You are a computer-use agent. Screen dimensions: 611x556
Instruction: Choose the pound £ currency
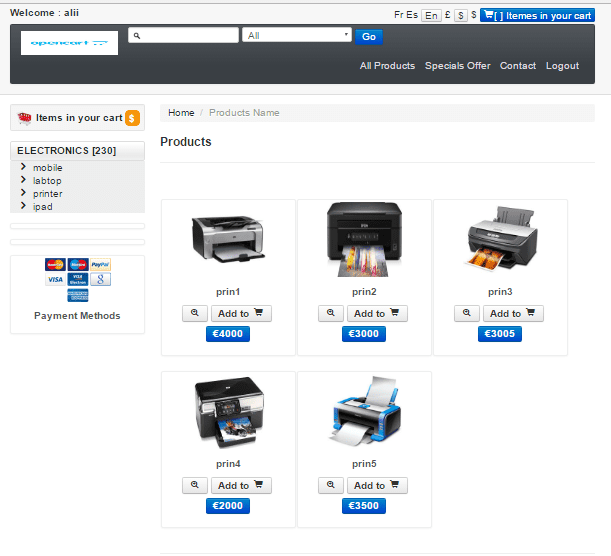448,15
